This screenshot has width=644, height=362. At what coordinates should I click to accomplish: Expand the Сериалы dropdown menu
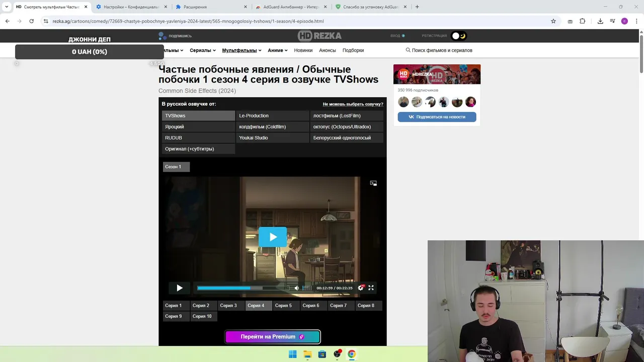coord(203,50)
